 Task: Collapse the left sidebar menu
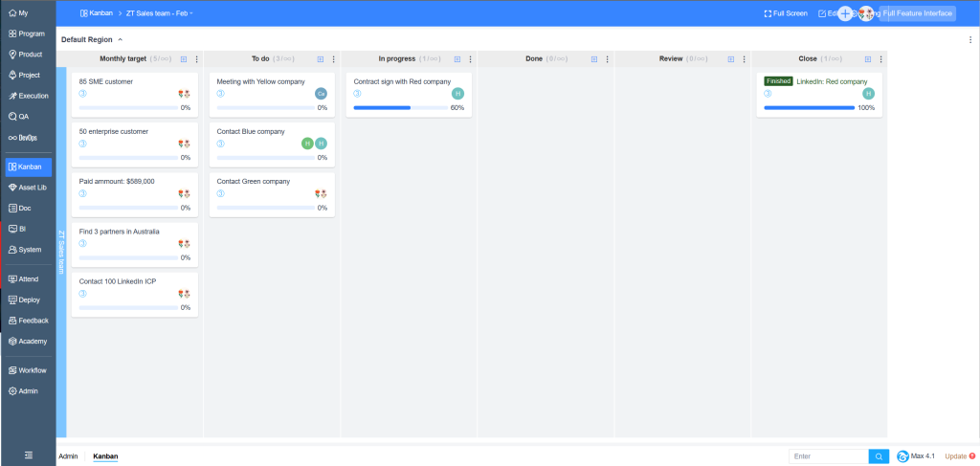tap(28, 455)
